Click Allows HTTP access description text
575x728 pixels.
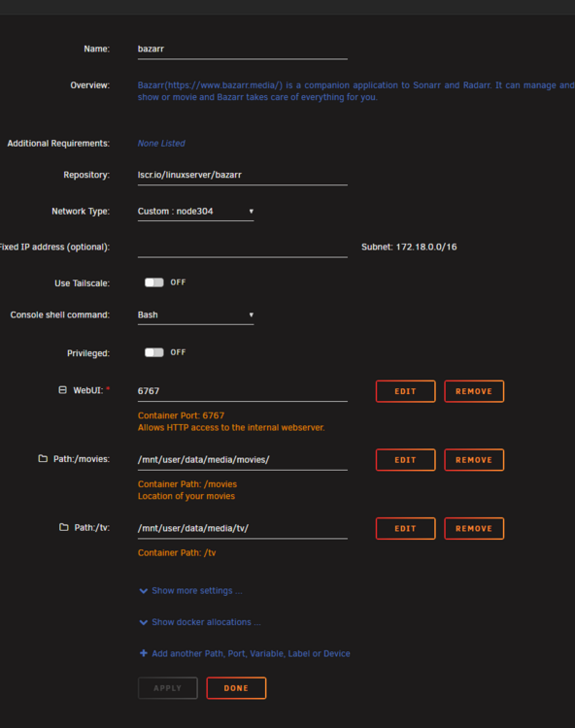click(231, 428)
